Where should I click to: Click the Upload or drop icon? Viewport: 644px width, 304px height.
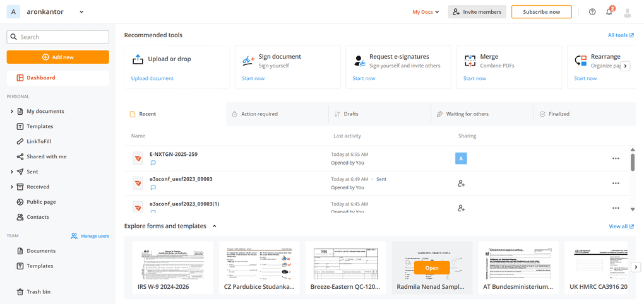click(x=138, y=59)
